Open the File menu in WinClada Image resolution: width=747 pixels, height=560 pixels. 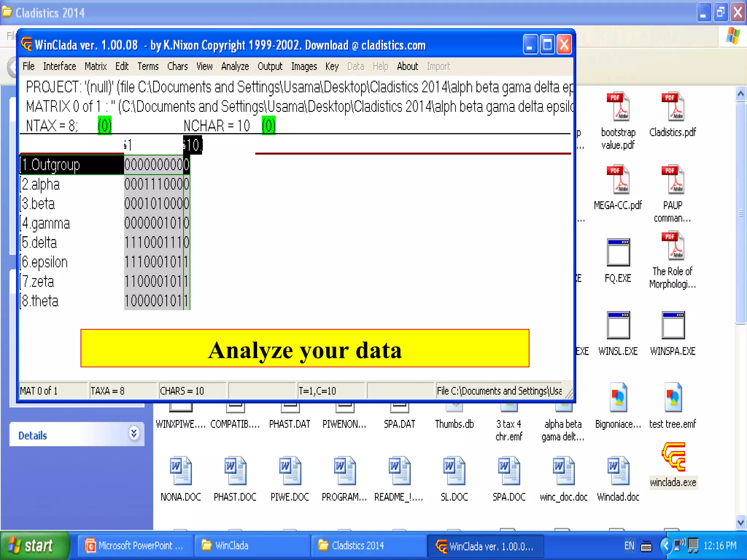[28, 66]
